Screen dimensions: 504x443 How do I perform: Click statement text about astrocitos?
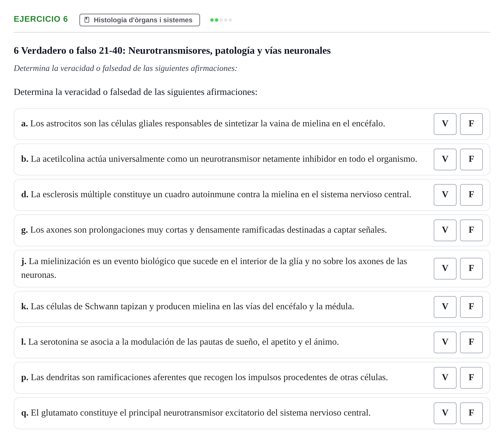point(203,123)
